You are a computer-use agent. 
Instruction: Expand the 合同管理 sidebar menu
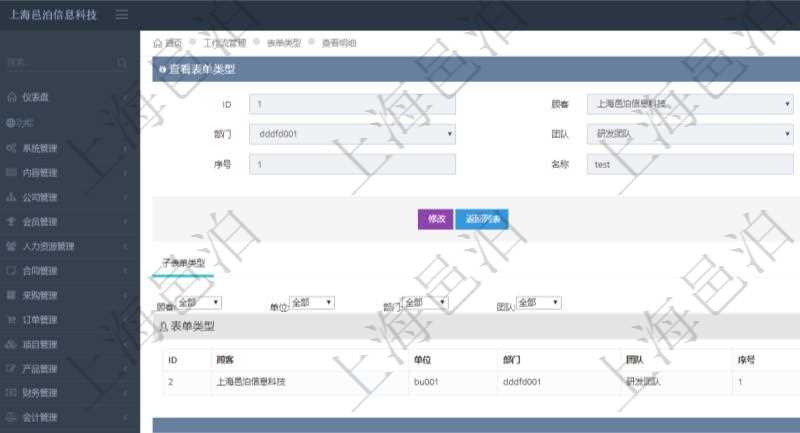(68, 271)
